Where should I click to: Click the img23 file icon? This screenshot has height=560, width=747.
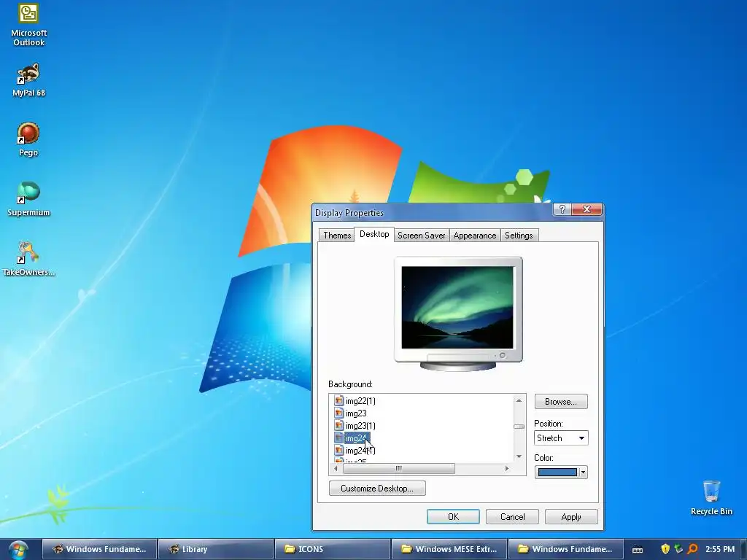click(x=338, y=413)
